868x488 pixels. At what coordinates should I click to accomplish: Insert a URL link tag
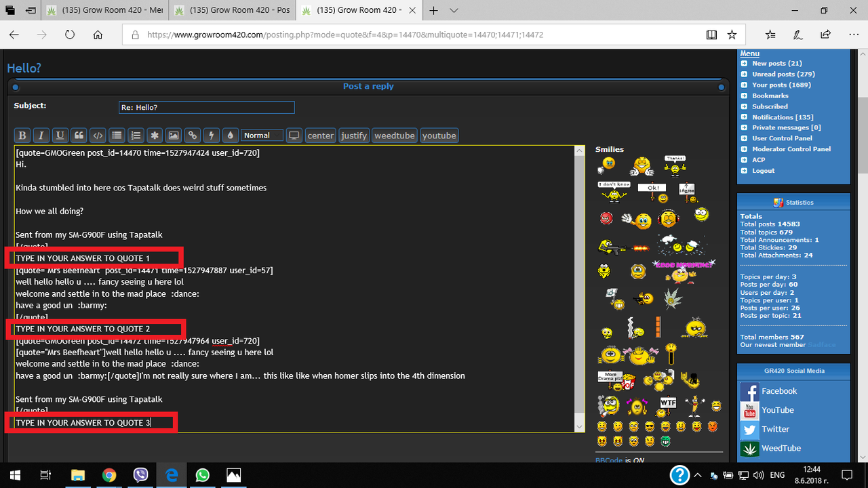click(x=192, y=135)
